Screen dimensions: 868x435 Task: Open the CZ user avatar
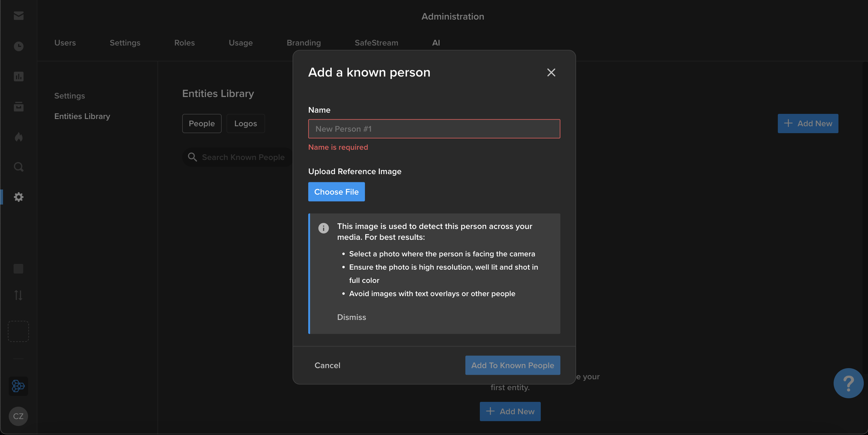pyautogui.click(x=18, y=416)
